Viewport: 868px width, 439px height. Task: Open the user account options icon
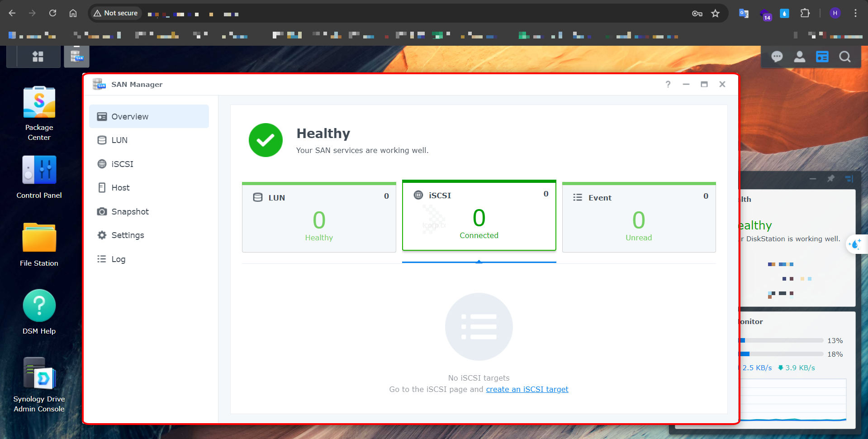[799, 57]
